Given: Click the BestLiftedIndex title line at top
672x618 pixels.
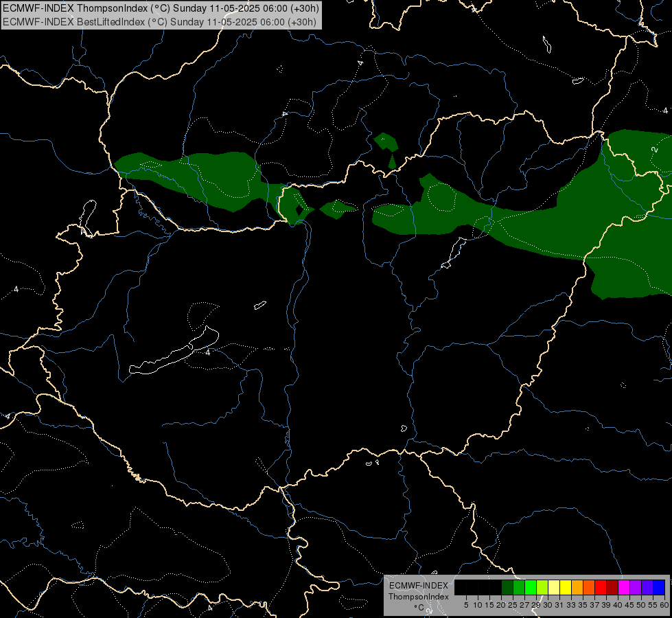Looking at the screenshot, I should click(159, 22).
